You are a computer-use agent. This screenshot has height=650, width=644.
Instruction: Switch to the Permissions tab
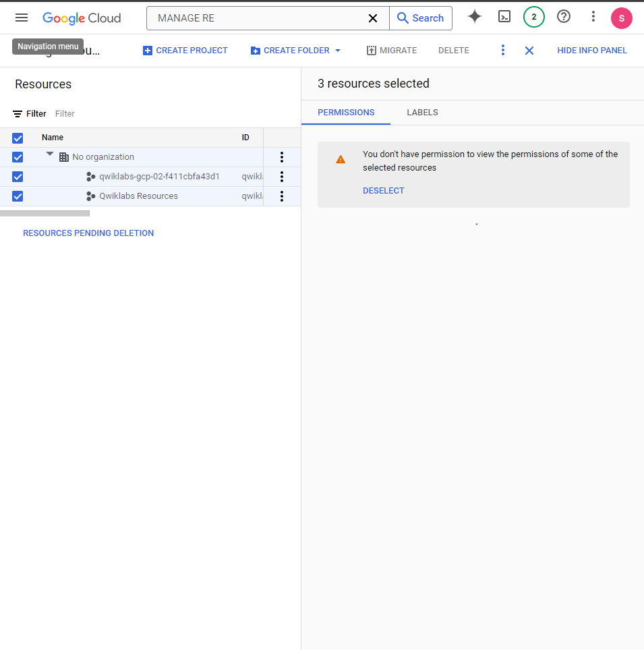(x=346, y=113)
